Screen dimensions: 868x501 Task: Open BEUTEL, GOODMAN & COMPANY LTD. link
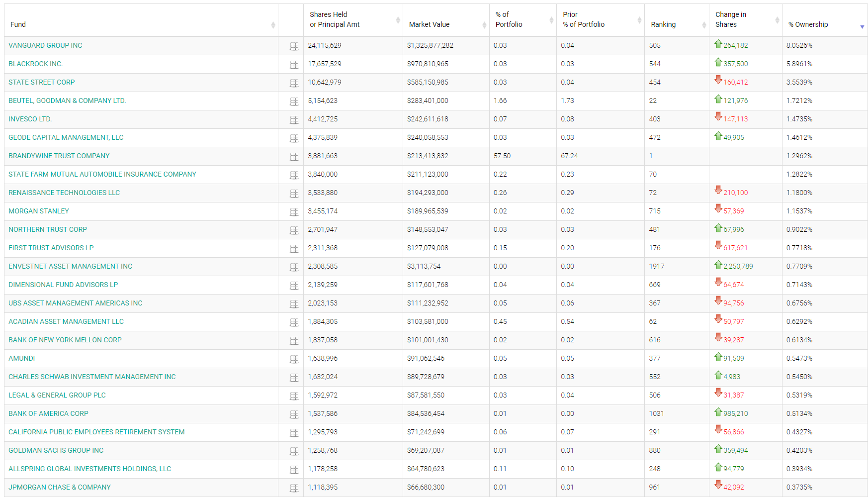click(67, 100)
